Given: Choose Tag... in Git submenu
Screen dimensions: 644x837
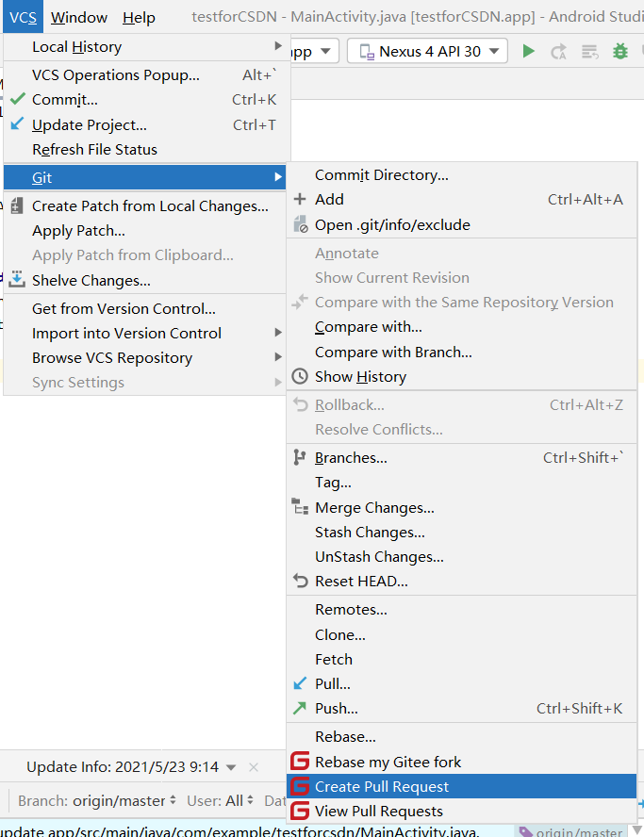Looking at the screenshot, I should (462, 483).
